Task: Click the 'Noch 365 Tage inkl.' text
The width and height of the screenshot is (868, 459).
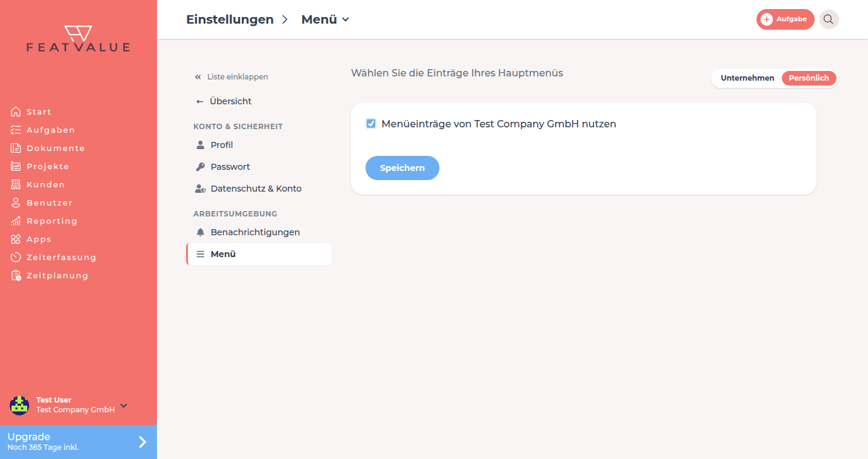Action: point(43,447)
